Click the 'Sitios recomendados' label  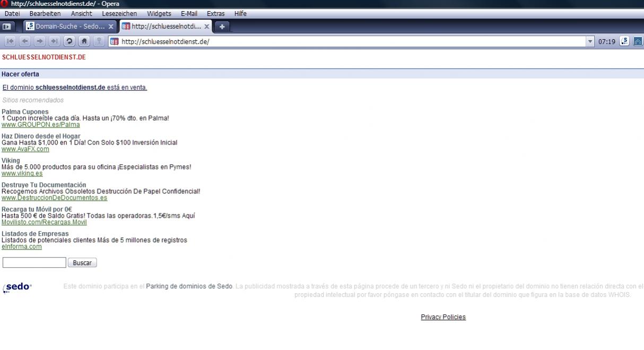tap(33, 100)
